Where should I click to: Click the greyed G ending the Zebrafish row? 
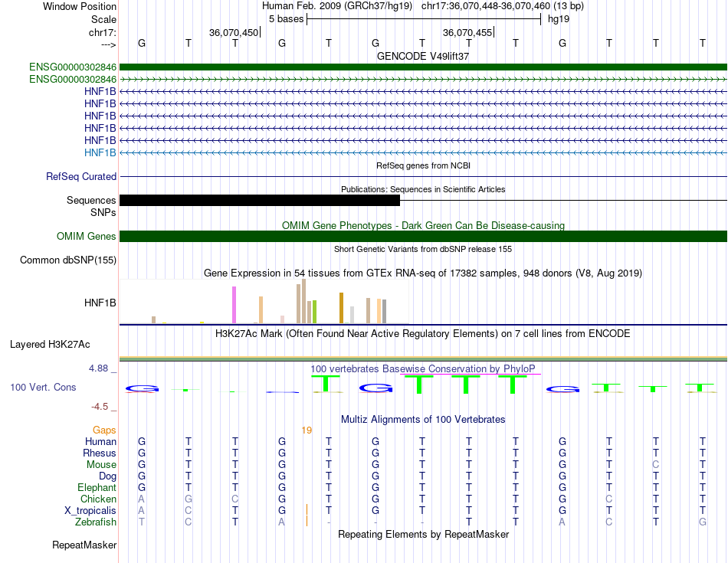click(703, 522)
